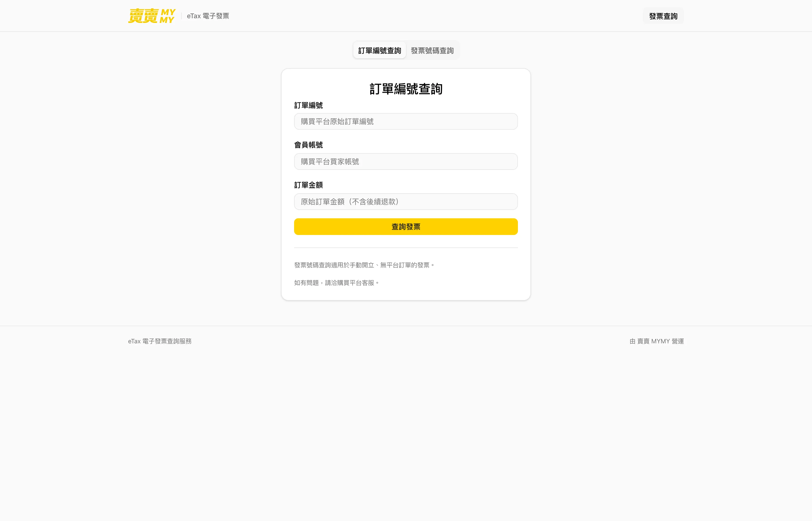
Task: Focus the 會員帳號 input field
Action: [x=406, y=162]
